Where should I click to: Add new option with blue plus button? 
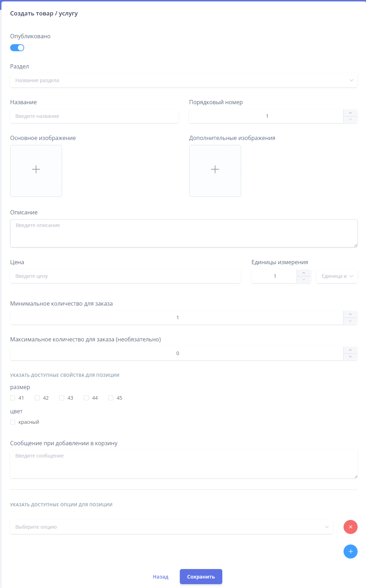pos(351,552)
